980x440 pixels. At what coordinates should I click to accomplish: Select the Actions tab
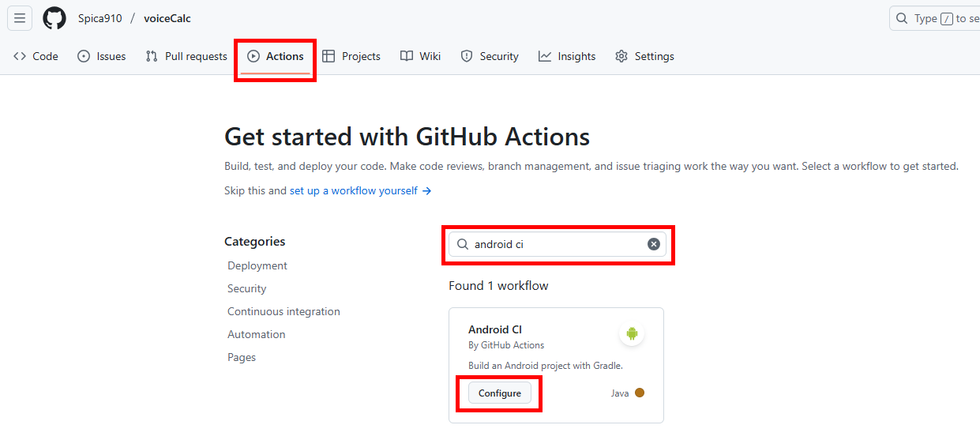click(x=276, y=56)
